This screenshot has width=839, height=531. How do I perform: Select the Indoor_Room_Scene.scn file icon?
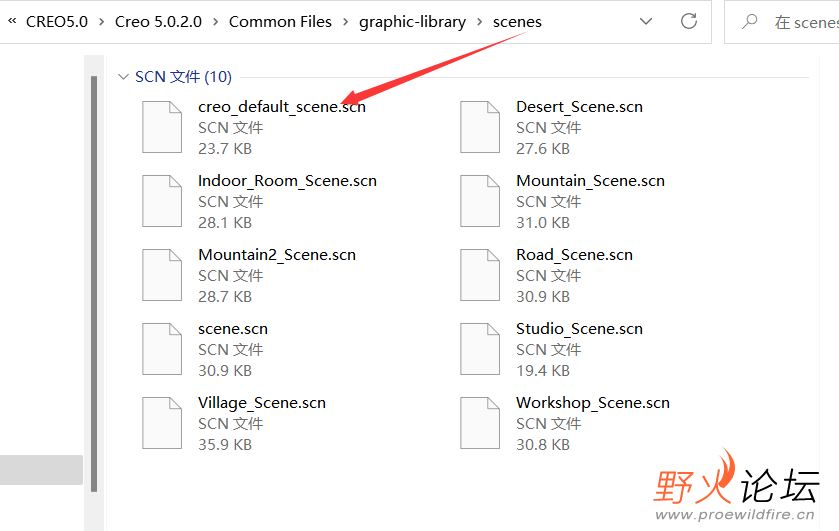162,201
